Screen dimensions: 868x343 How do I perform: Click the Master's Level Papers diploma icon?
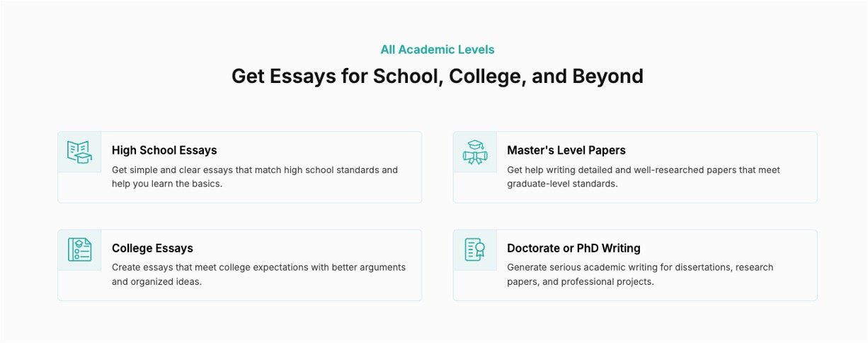click(475, 152)
